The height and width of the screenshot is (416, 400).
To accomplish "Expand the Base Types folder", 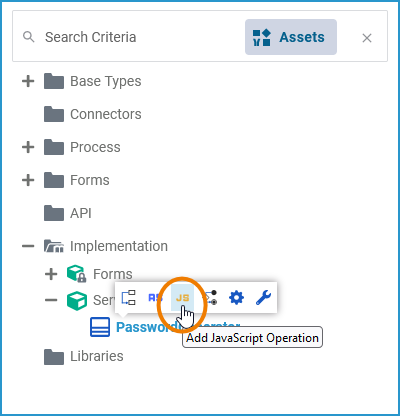I will click(28, 81).
